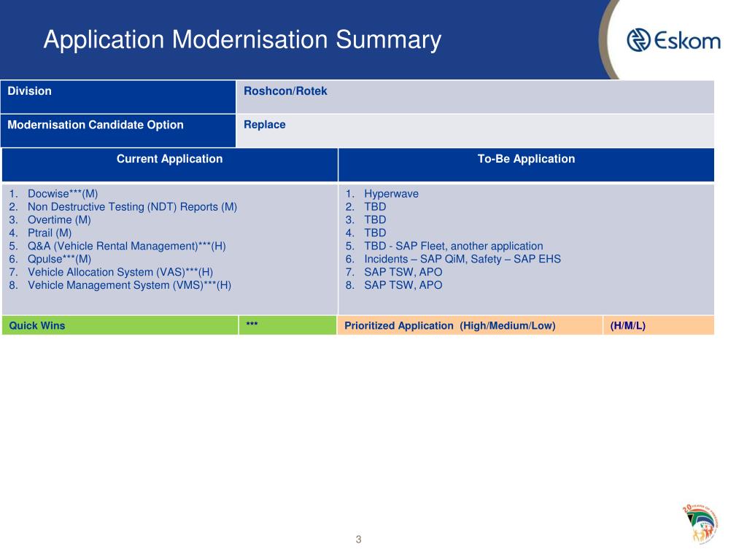Viewport: 747px width, 560px height.
Task: Click the (H/M/L) legend cell
Action: click(659, 325)
